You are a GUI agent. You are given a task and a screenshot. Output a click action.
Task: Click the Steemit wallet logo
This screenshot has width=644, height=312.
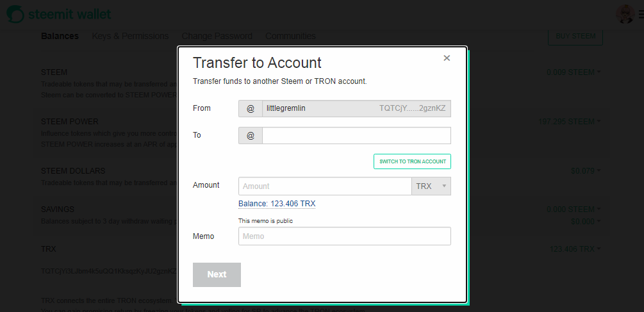59,14
